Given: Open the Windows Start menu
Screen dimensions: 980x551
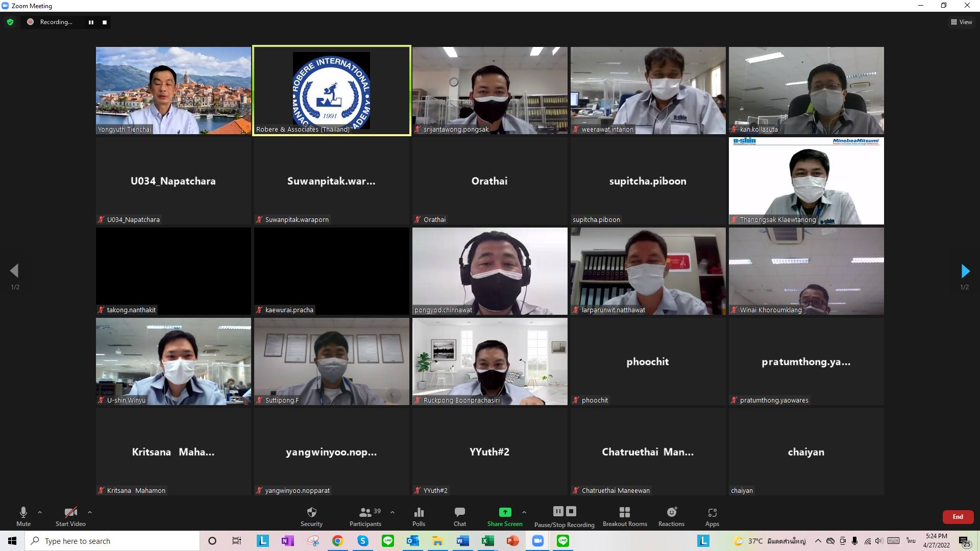Looking at the screenshot, I should [12, 541].
